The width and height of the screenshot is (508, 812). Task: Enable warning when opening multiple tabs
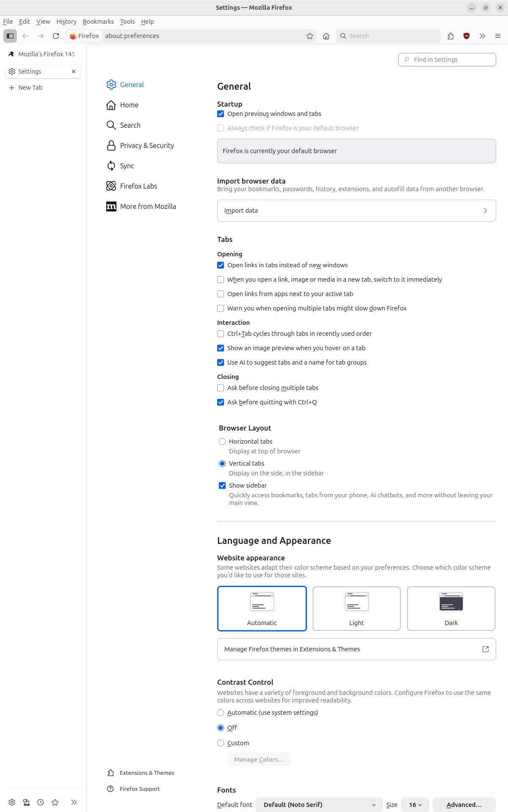pyautogui.click(x=221, y=308)
